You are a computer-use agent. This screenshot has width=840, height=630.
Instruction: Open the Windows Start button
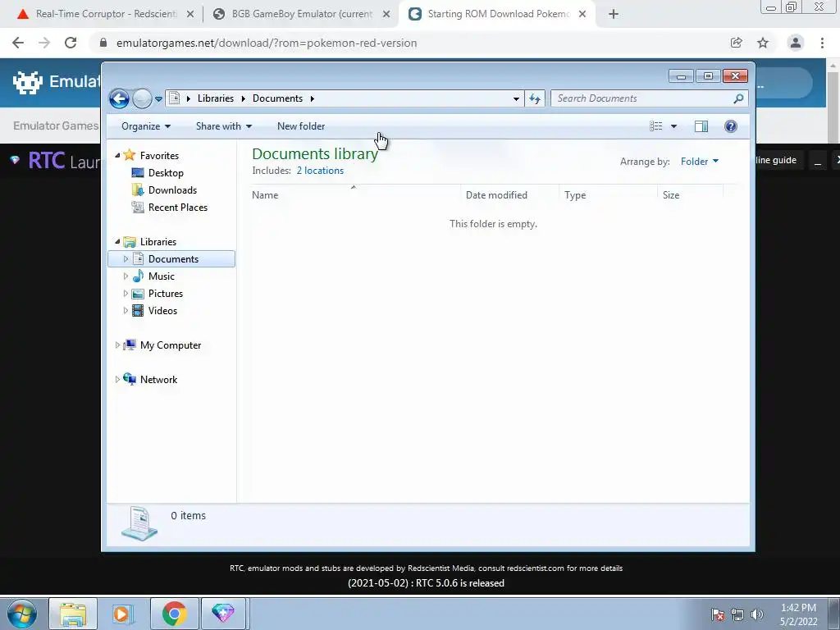pyautogui.click(x=21, y=614)
